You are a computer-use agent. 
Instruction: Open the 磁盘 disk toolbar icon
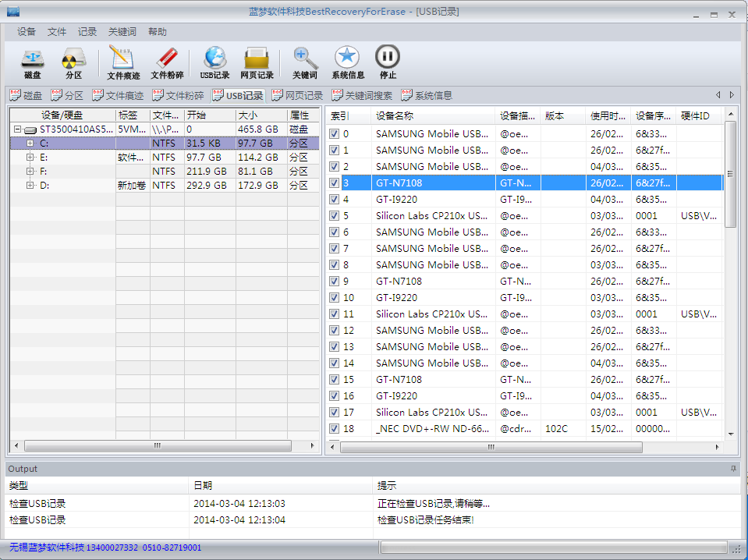[33, 63]
